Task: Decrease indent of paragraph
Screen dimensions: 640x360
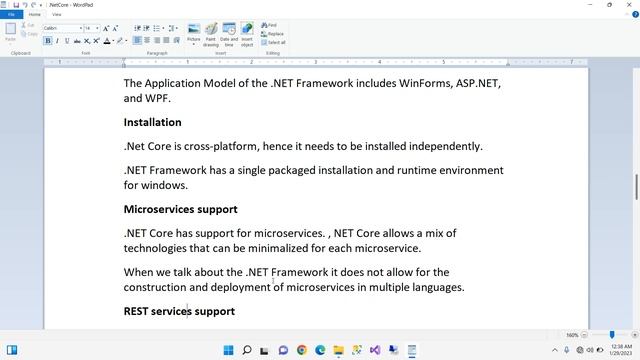Action: click(x=137, y=28)
